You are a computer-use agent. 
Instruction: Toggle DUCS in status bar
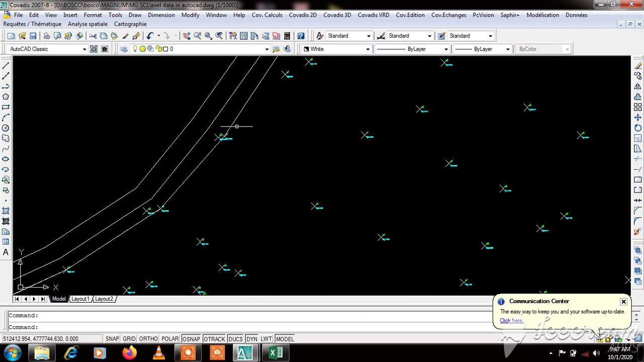pos(235,339)
